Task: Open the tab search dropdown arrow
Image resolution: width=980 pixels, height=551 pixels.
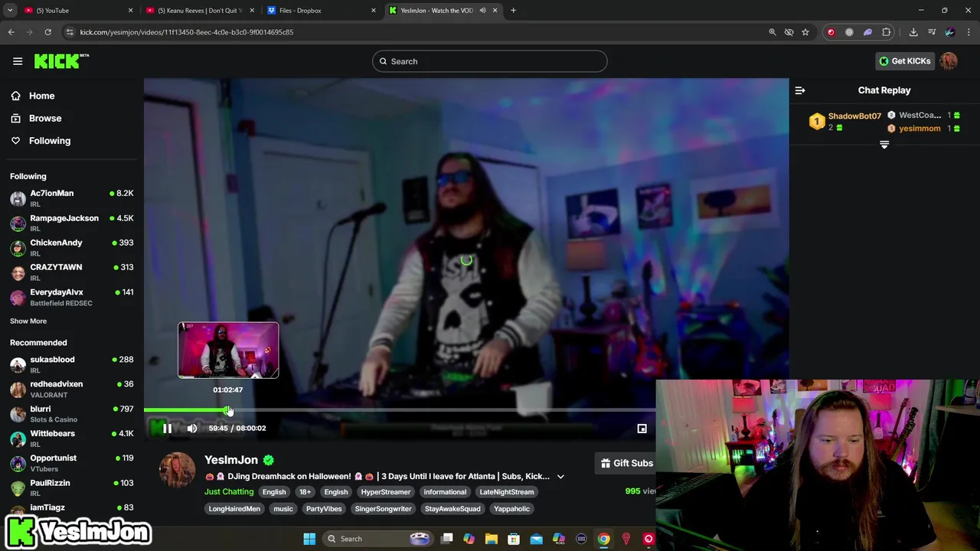Action: [x=10, y=10]
